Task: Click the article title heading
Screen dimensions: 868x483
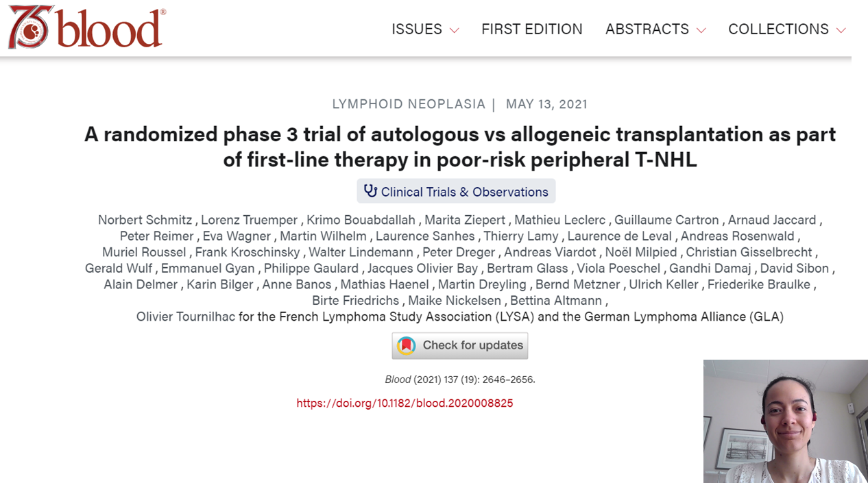Action: tap(459, 147)
